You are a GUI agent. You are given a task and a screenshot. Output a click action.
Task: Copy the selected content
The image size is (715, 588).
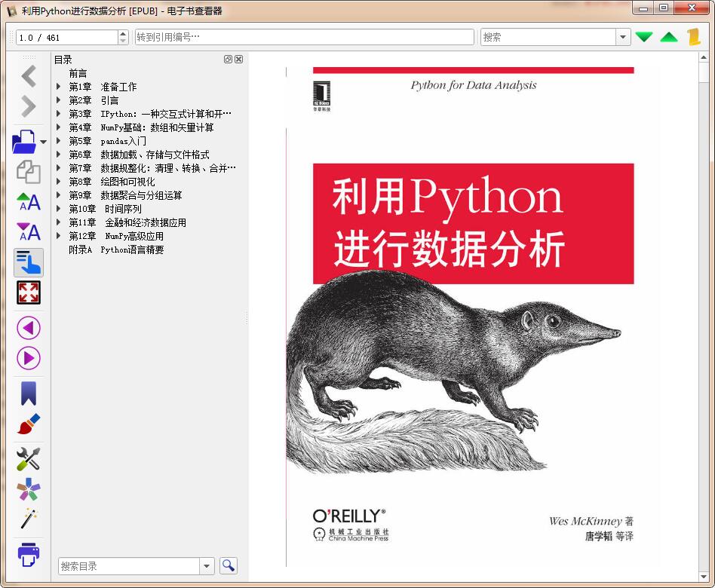(x=27, y=172)
